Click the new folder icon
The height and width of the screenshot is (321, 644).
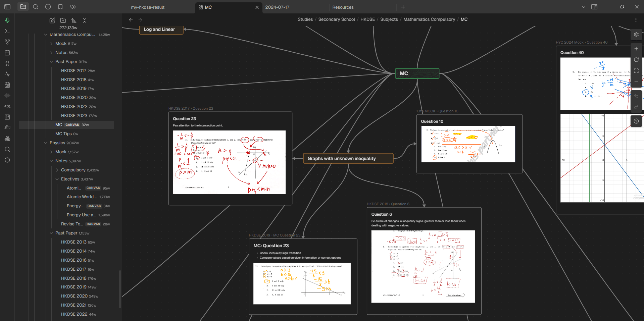(63, 20)
